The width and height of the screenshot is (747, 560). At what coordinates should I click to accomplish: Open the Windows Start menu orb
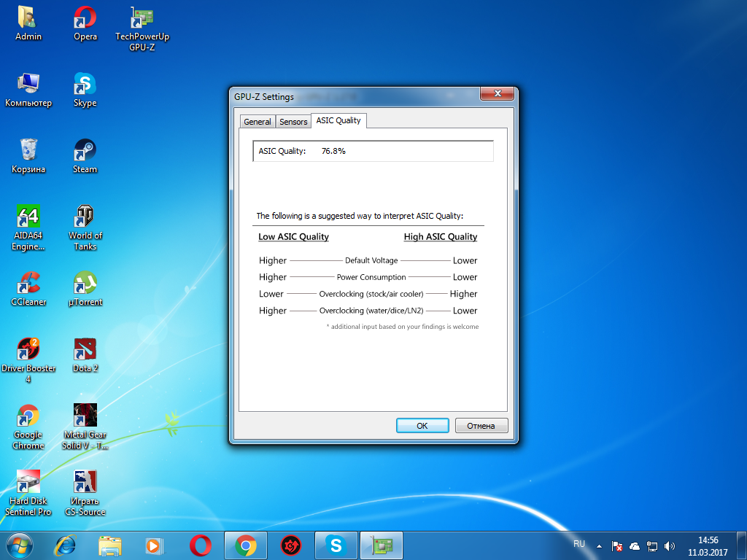pyautogui.click(x=20, y=545)
